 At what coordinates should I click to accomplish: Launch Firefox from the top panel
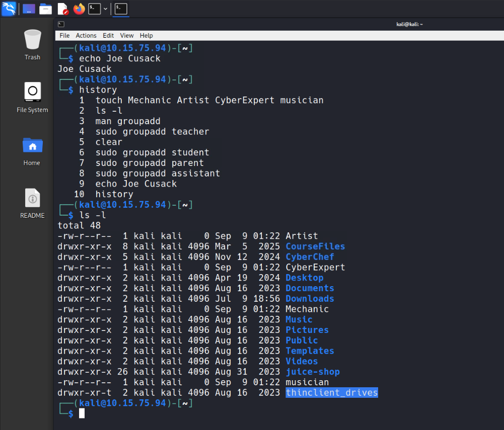79,9
